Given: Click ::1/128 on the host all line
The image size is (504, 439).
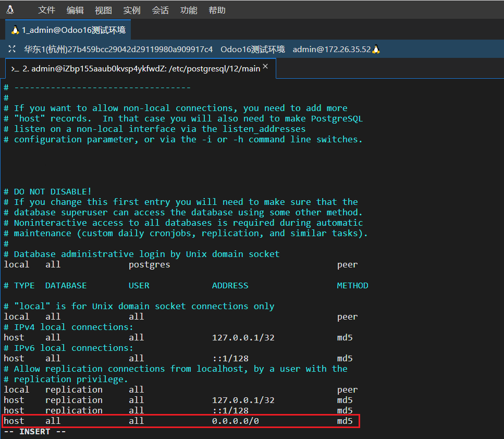Looking at the screenshot, I should (x=230, y=358).
